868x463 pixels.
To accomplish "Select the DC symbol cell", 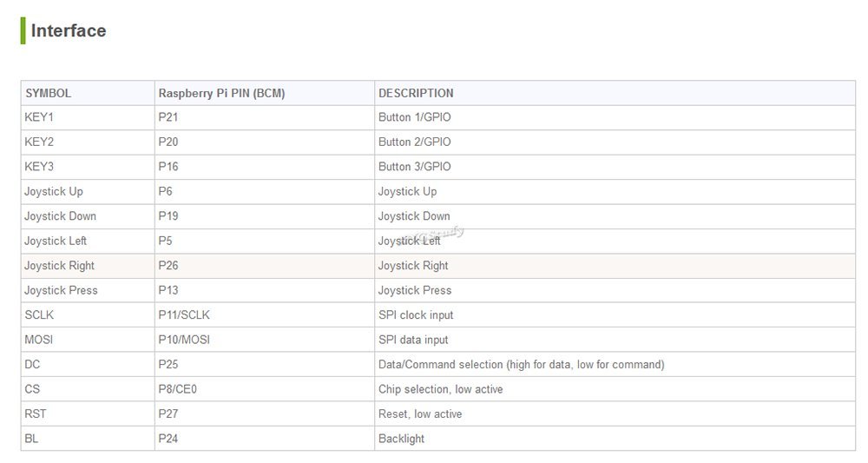I will 32,365.
